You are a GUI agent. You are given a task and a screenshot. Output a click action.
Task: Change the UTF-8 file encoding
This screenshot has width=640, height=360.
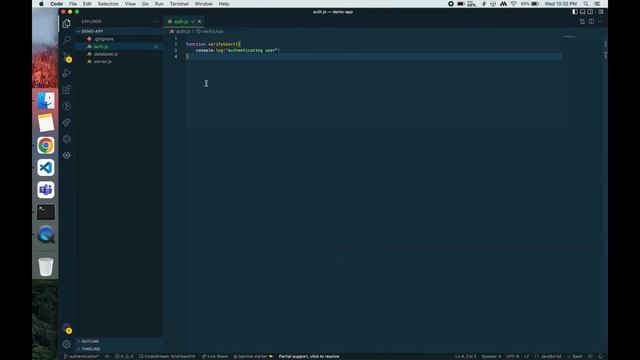512,356
